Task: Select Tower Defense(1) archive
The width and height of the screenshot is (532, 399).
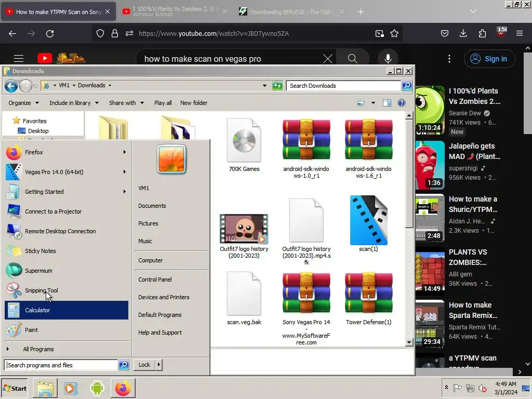Action: (368, 299)
